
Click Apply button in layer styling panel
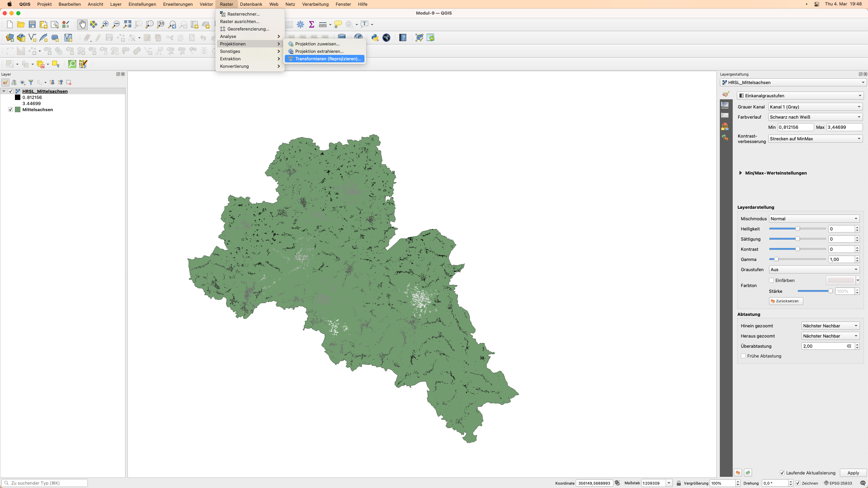[853, 472]
